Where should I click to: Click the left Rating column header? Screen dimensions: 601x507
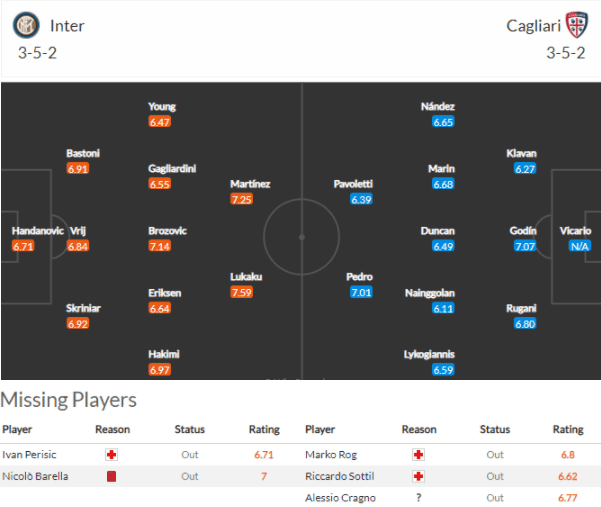[264, 430]
